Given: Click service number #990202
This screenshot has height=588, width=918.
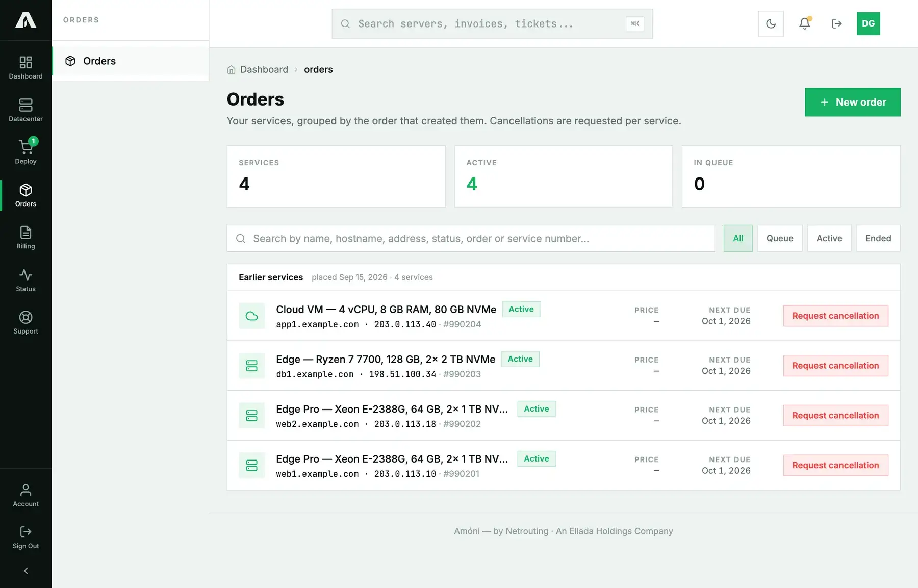Looking at the screenshot, I should tap(462, 424).
